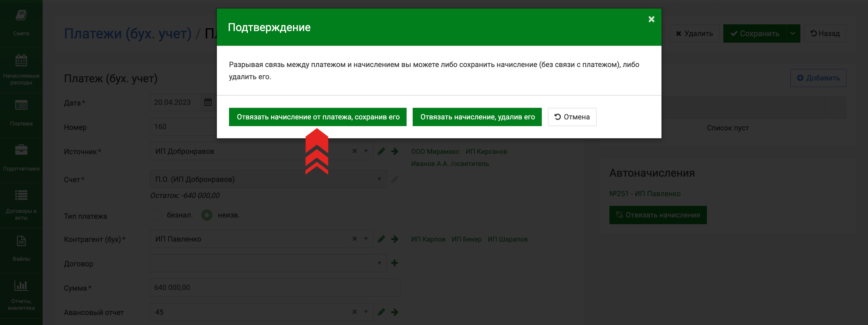Edit Источник with the pencil icon
Viewport: 868px width, 325px height.
click(381, 151)
